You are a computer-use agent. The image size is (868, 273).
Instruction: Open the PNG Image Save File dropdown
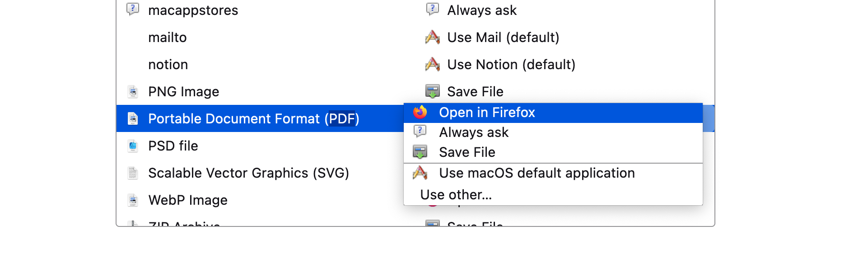(475, 92)
